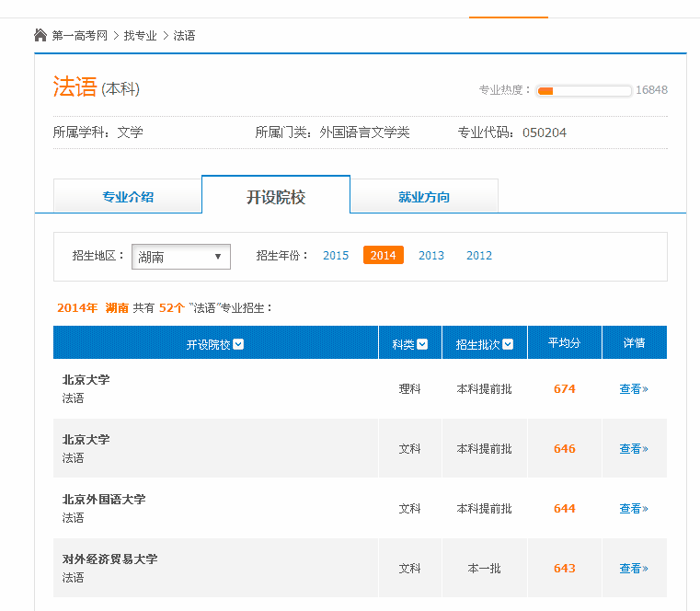The width and height of the screenshot is (700, 611).
Task: Click the 法语 breadcrumb item
Action: (184, 36)
